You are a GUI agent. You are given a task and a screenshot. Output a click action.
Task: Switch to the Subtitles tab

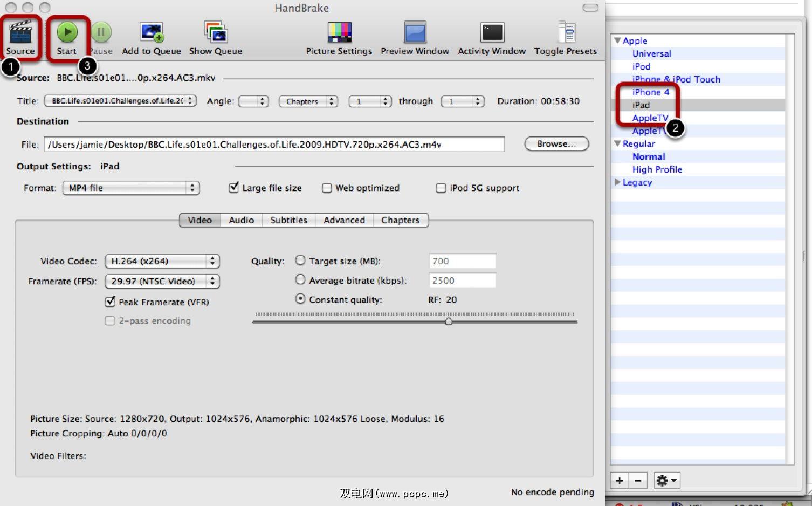(x=288, y=220)
